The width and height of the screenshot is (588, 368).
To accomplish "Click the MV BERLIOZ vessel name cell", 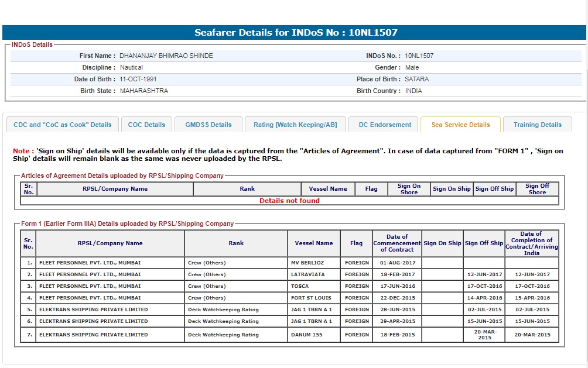I will [307, 263].
